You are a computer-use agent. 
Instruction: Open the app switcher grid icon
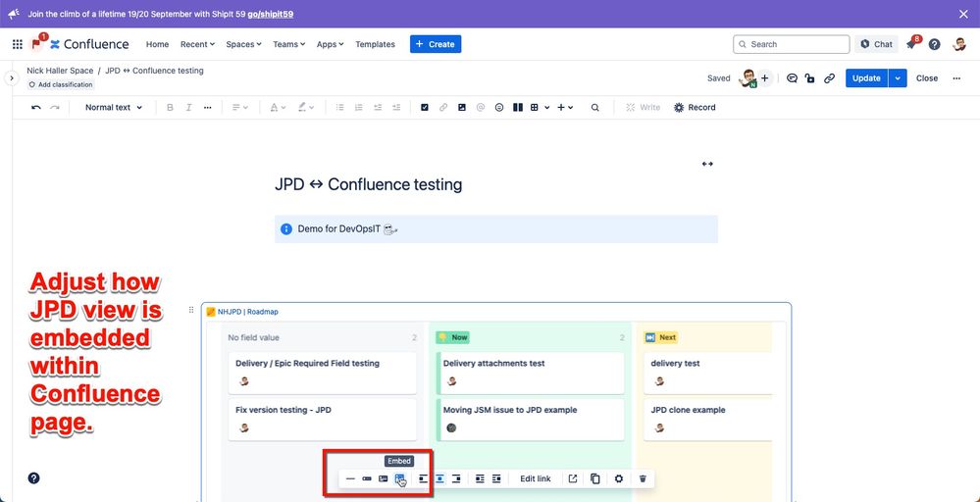18,44
